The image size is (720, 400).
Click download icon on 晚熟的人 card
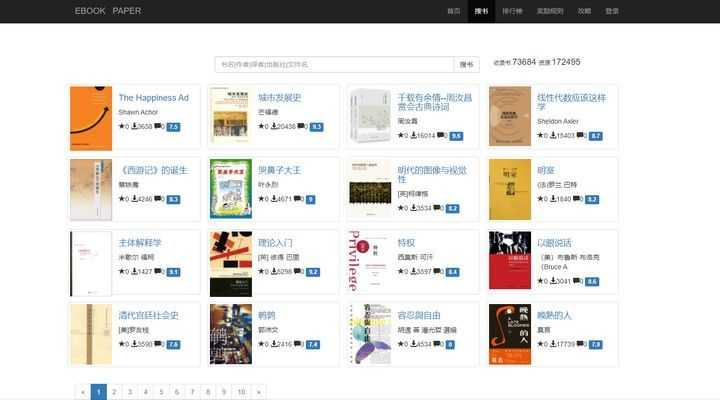[553, 344]
